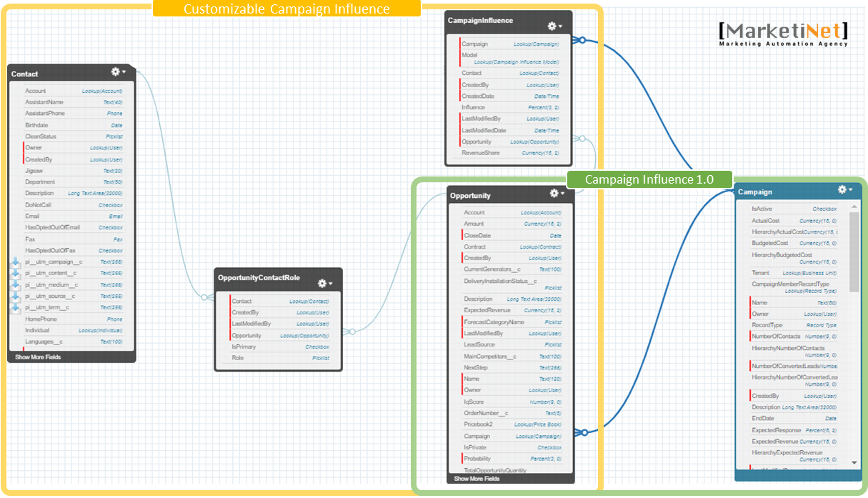Click the BudgetedCost field in Campaign
The image size is (868, 498).
pos(794,244)
